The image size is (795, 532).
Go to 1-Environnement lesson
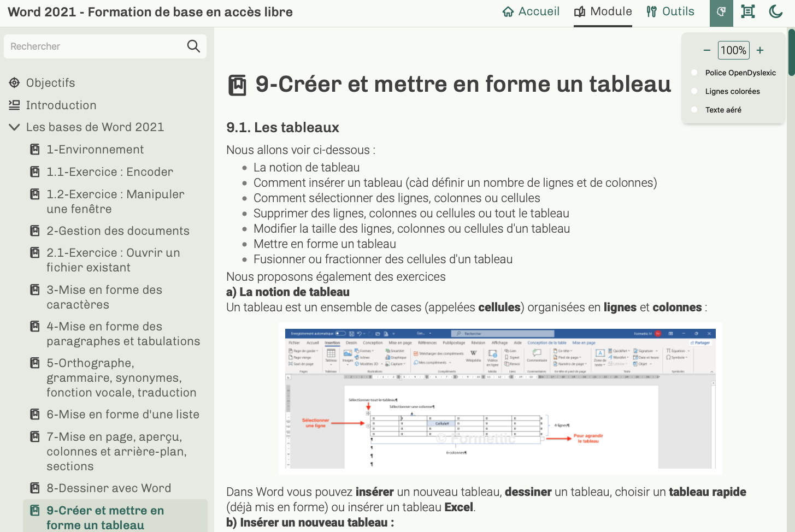(x=95, y=150)
